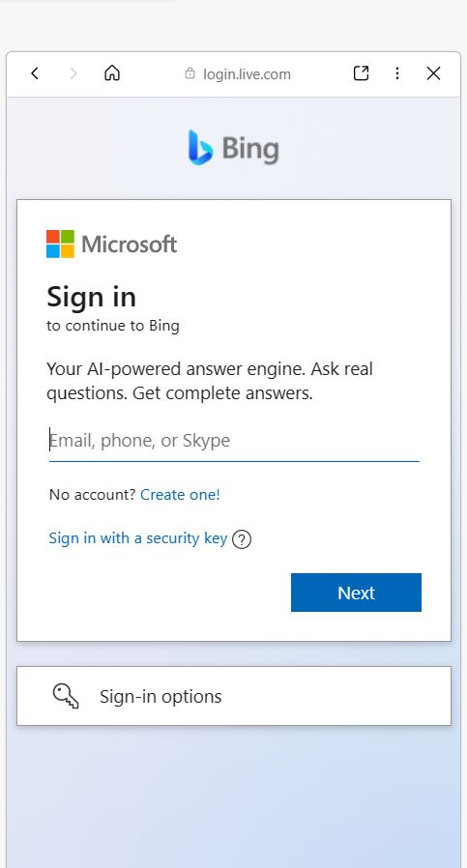Screen dimensions: 467x868
Task: Open the three-dot more options menu
Action: tap(397, 73)
